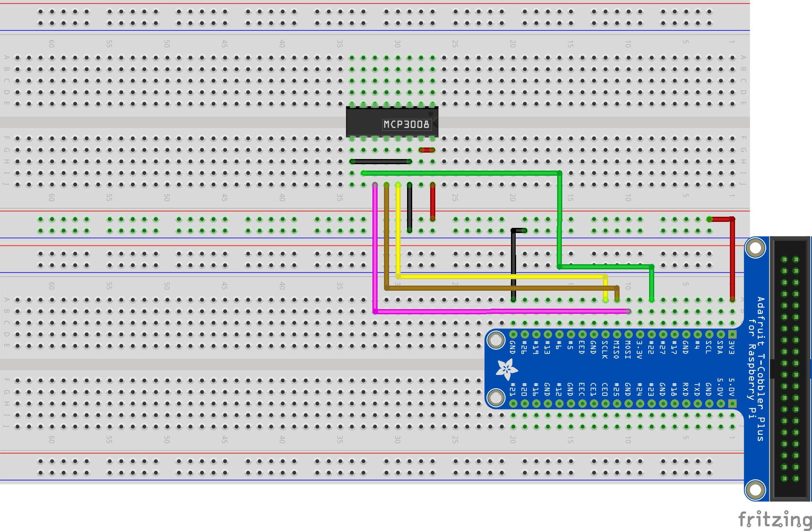Viewport: 812px width, 531px height.
Task: Click the tiny red jumper beside the chip
Action: [x=427, y=150]
